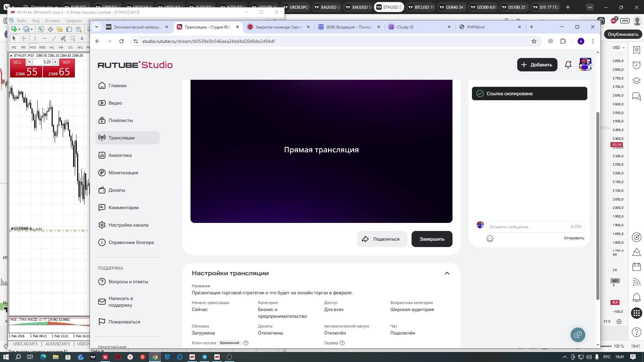The width and height of the screenshot is (644, 362).
Task: Toggle the VPN button near the profile icon
Action: (624, 20)
